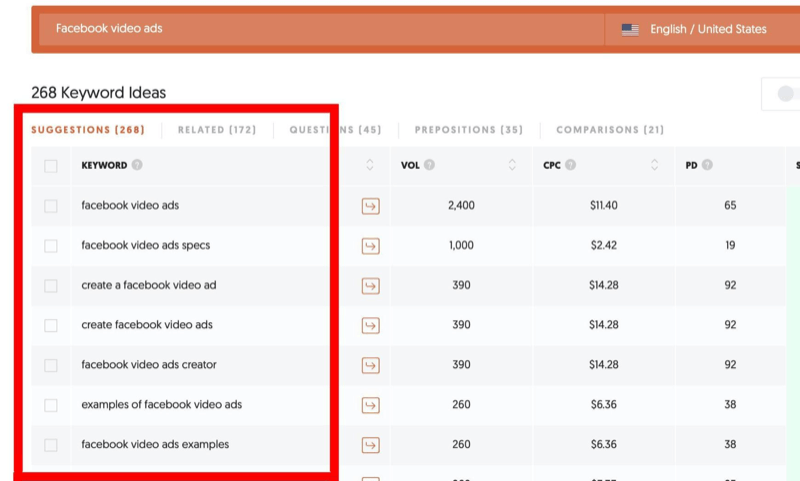Click keyword text facebook video ads creator
Image resolution: width=800 pixels, height=481 pixels.
[148, 365]
